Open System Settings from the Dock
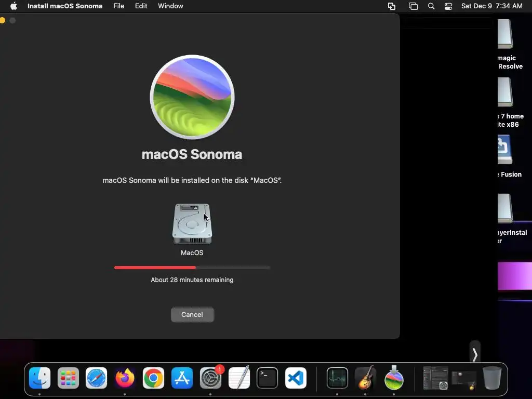 (210, 378)
